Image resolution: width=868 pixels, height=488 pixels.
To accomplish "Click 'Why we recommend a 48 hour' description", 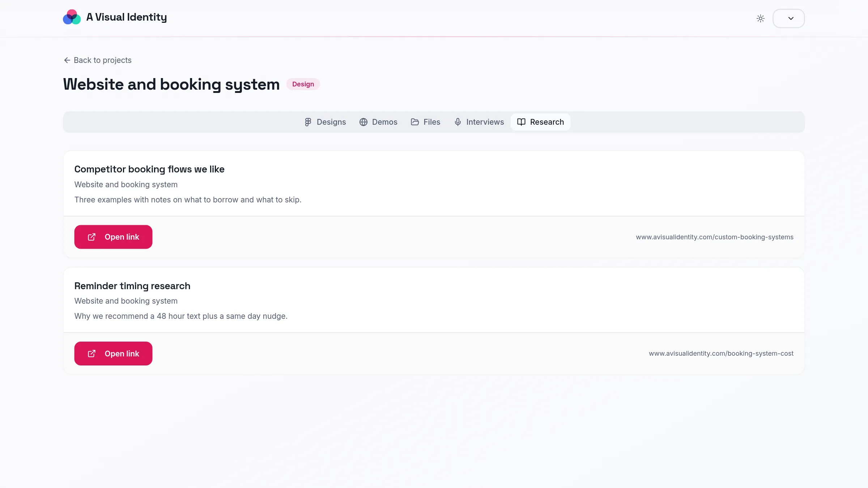I will pos(181,316).
